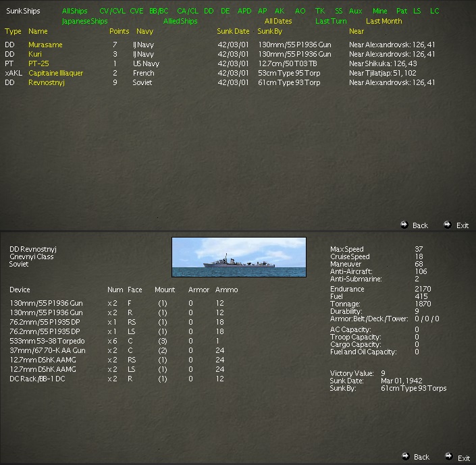The image size is (476, 465).
Task: Select the AO ship type filter
Action: (300, 11)
